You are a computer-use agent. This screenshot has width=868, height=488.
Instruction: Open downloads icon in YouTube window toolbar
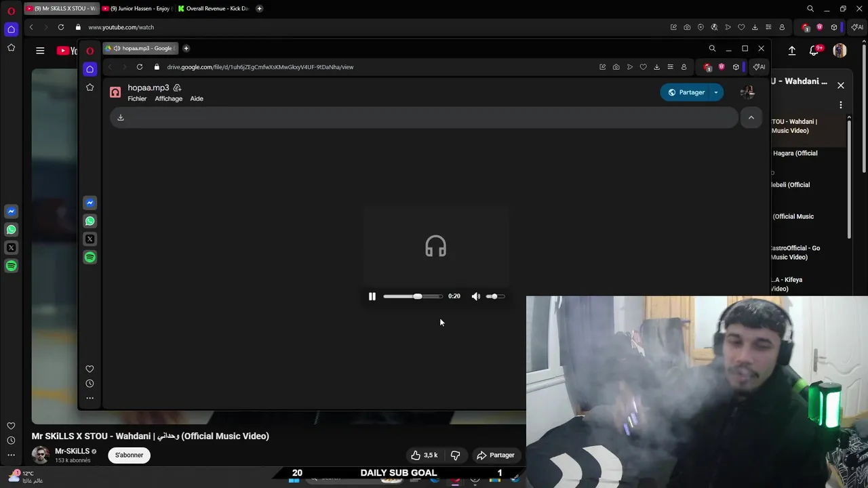(755, 27)
